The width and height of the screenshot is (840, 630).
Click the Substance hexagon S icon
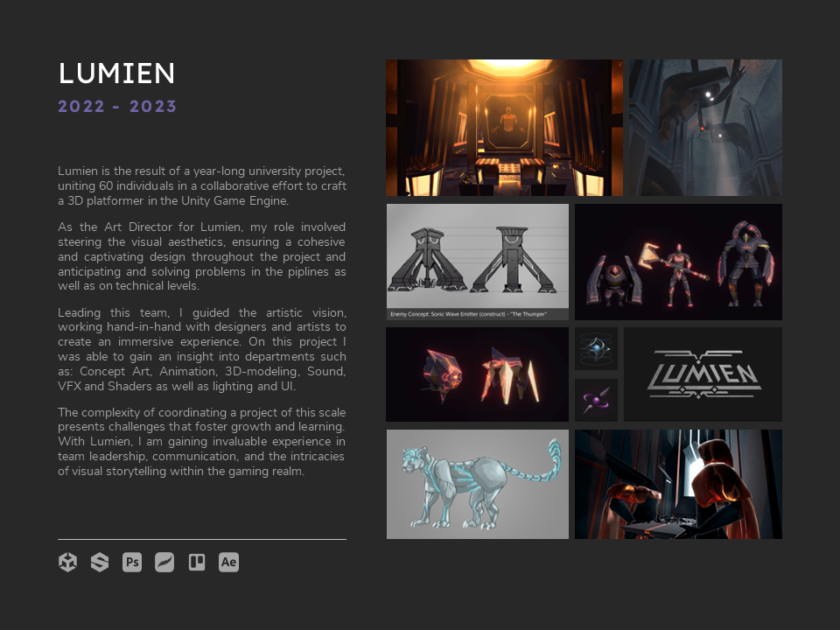coord(100,563)
